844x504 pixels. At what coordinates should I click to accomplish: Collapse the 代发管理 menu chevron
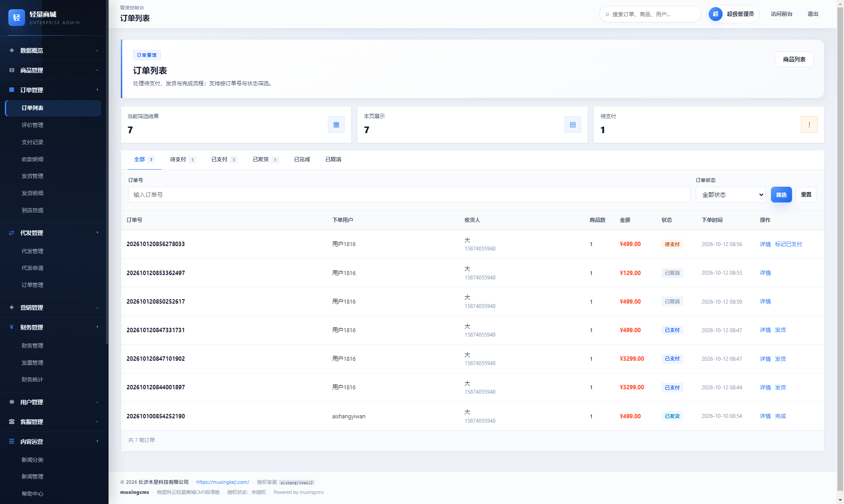pyautogui.click(x=97, y=233)
